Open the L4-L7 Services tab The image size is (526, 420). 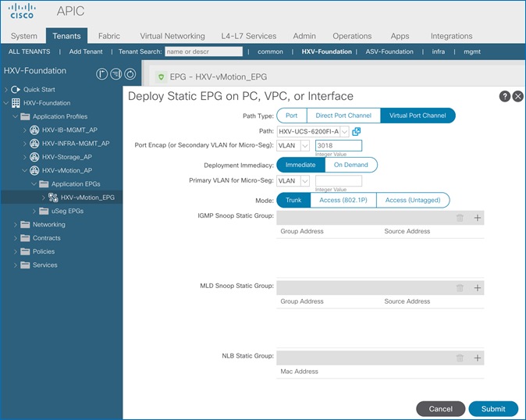click(249, 36)
